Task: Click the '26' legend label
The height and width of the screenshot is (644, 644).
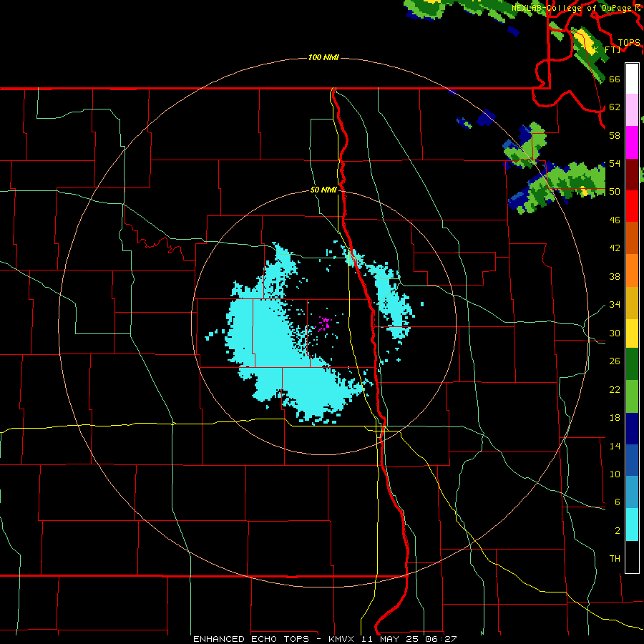Action: coord(615,361)
